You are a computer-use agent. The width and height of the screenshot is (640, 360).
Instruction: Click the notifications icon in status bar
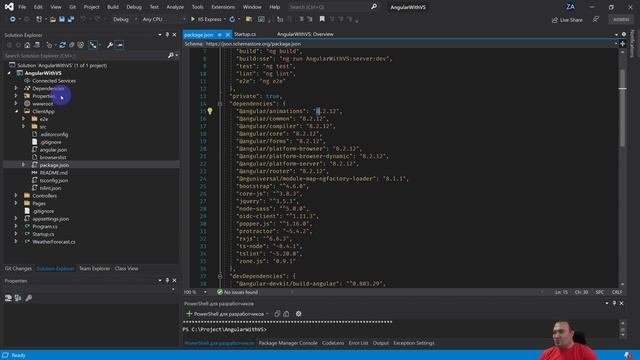click(628, 355)
